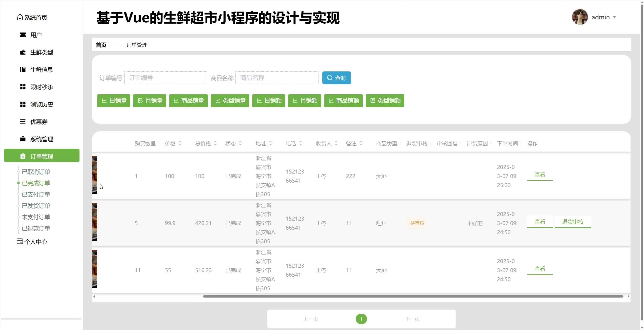Click the wallet icon beside 生鲜类型
Viewport: 644px width, 330px height.
(23, 52)
